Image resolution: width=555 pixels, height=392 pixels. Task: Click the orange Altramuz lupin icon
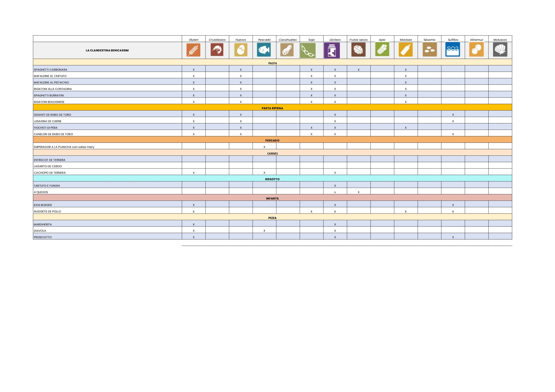click(x=476, y=50)
